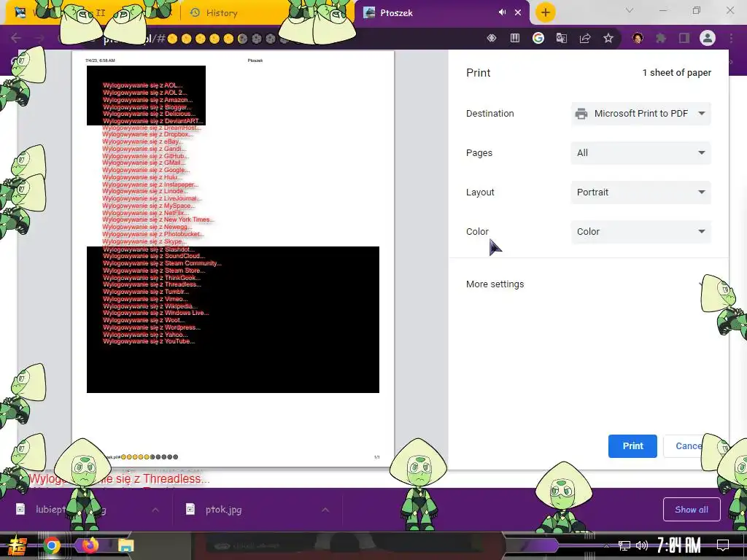
Task: Click the avatar extension icon
Action: [x=638, y=38]
